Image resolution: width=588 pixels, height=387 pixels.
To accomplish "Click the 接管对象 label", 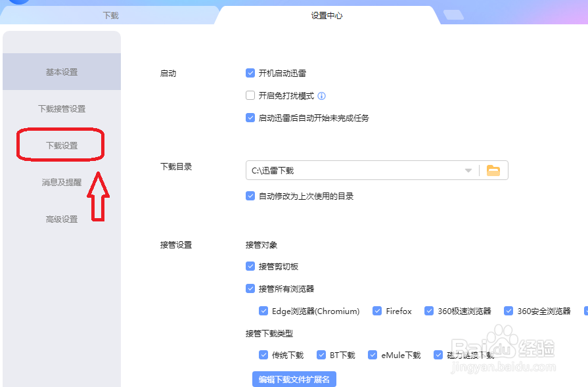I will (x=261, y=245).
